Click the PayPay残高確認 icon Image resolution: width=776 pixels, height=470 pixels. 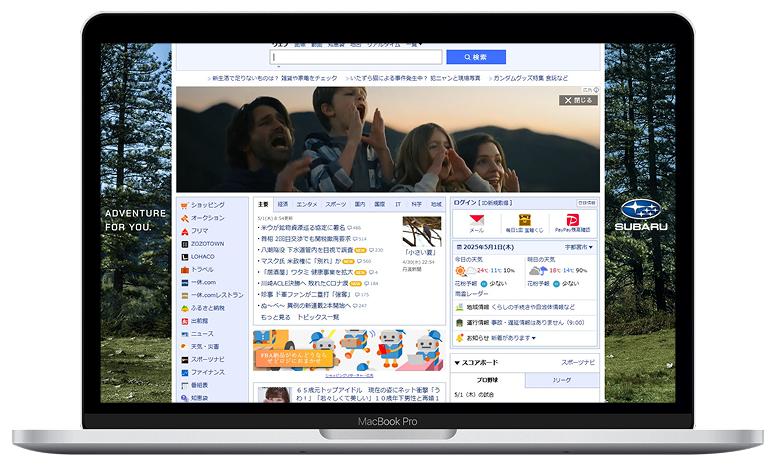point(573,219)
